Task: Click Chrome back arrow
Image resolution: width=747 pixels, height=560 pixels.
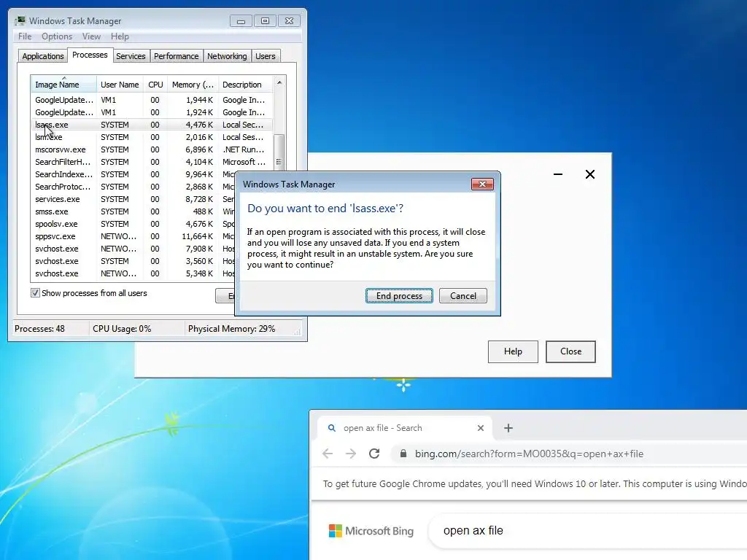Action: (328, 454)
